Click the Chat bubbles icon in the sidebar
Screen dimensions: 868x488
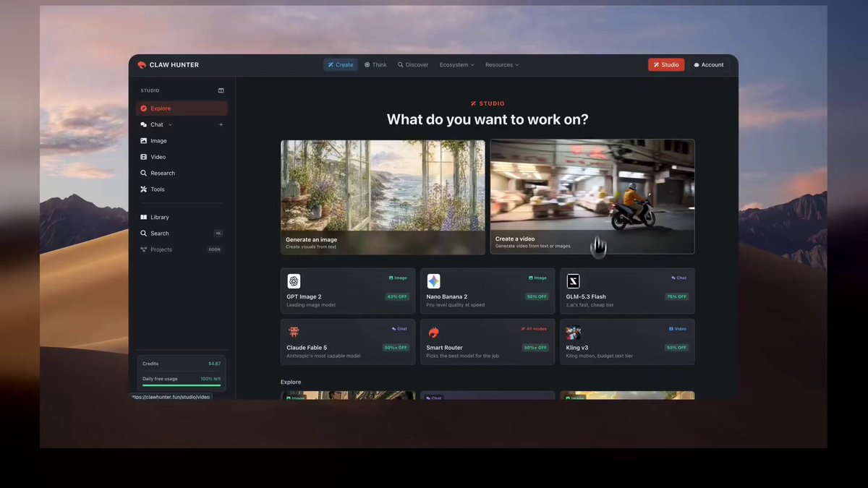point(144,124)
